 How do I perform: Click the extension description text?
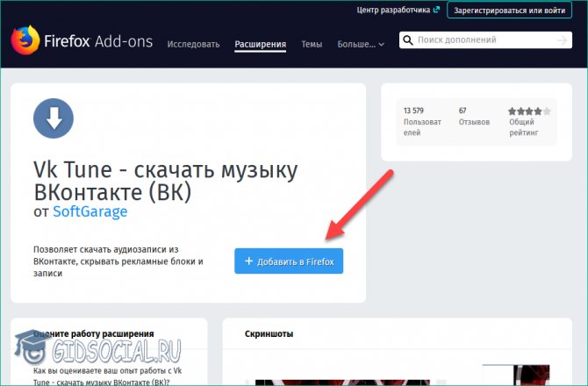pyautogui.click(x=118, y=261)
